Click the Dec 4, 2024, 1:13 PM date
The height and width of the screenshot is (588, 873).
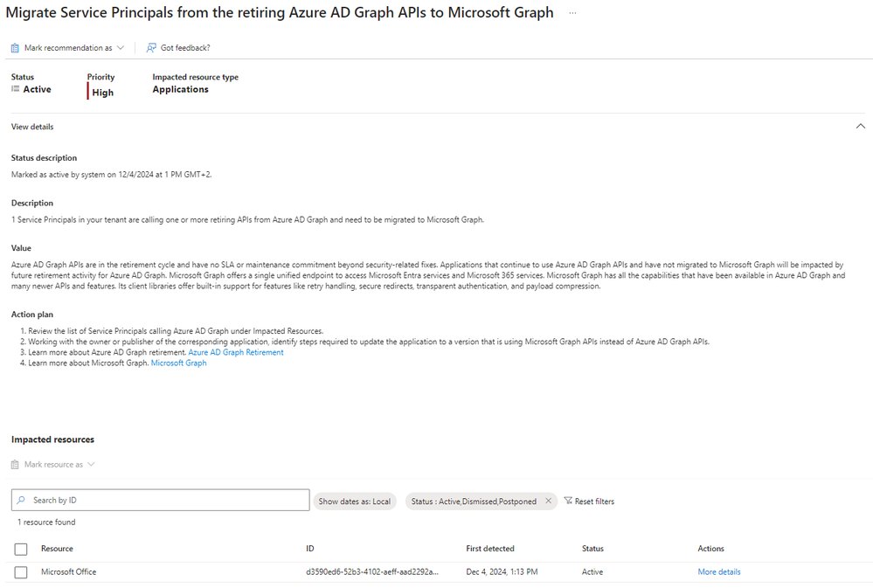click(502, 572)
